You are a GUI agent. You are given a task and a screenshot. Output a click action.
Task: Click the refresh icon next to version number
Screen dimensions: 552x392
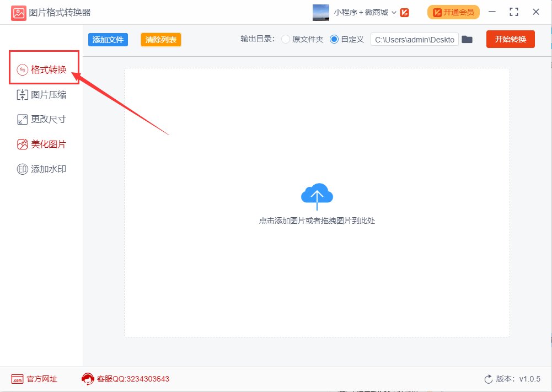[487, 379]
